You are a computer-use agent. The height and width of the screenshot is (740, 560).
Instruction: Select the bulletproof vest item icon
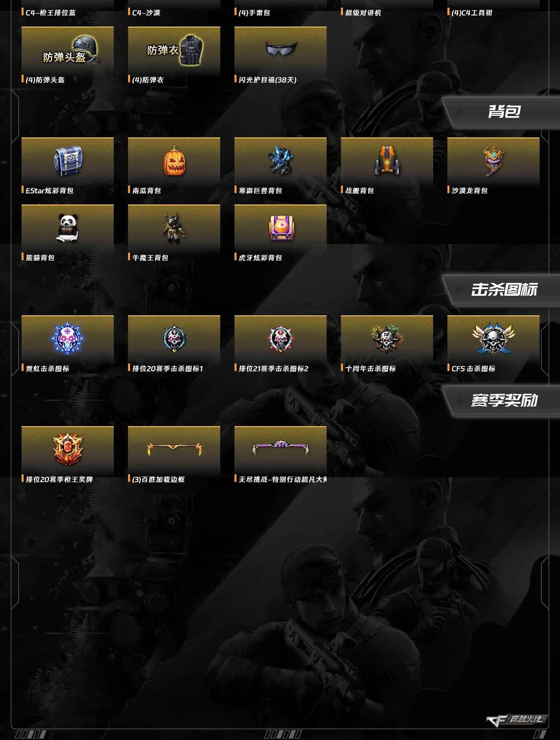(x=174, y=50)
